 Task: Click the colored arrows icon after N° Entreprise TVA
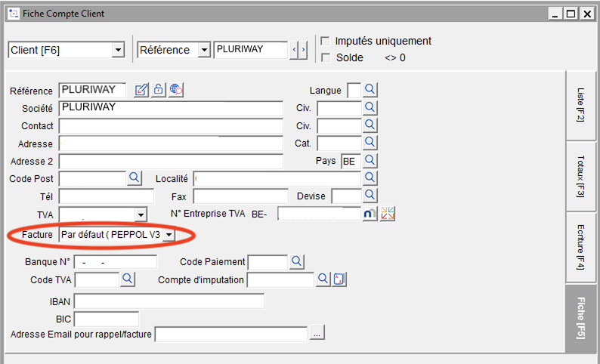388,214
